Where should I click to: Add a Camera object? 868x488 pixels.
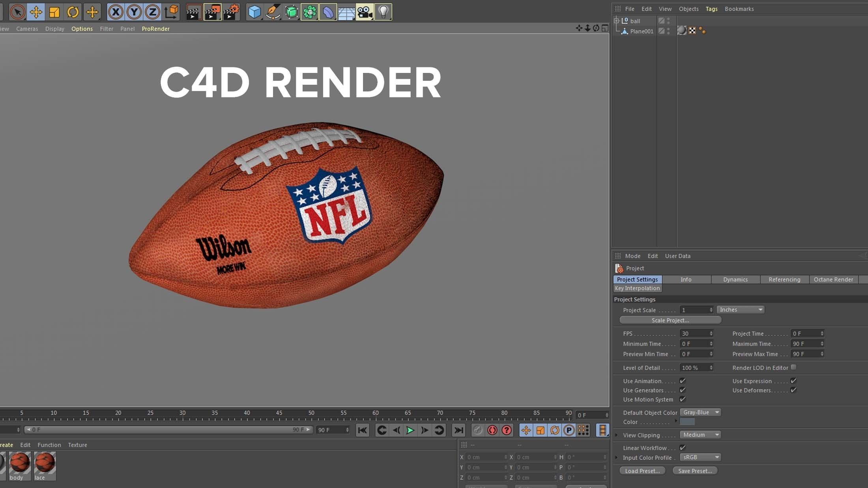[365, 12]
